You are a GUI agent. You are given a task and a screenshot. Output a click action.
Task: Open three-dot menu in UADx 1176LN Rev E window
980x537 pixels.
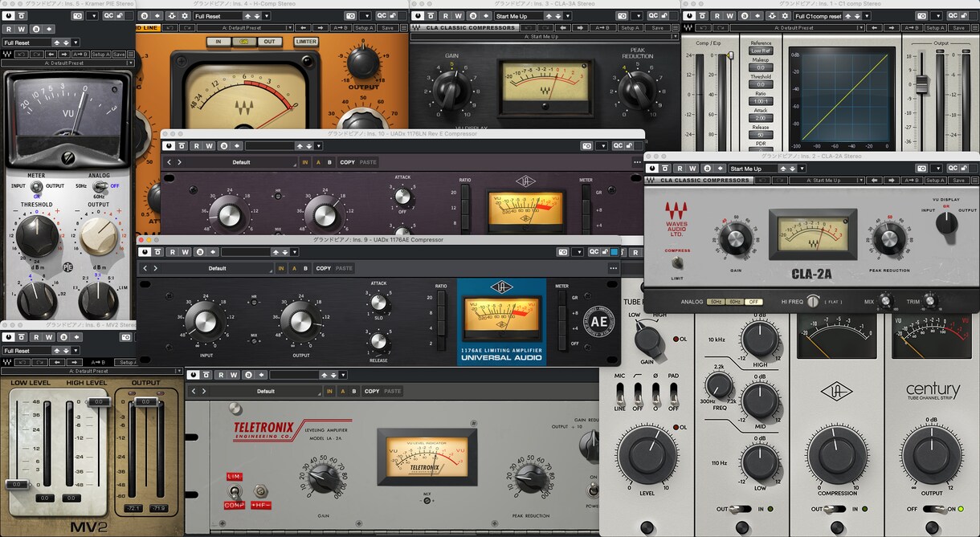click(x=638, y=162)
